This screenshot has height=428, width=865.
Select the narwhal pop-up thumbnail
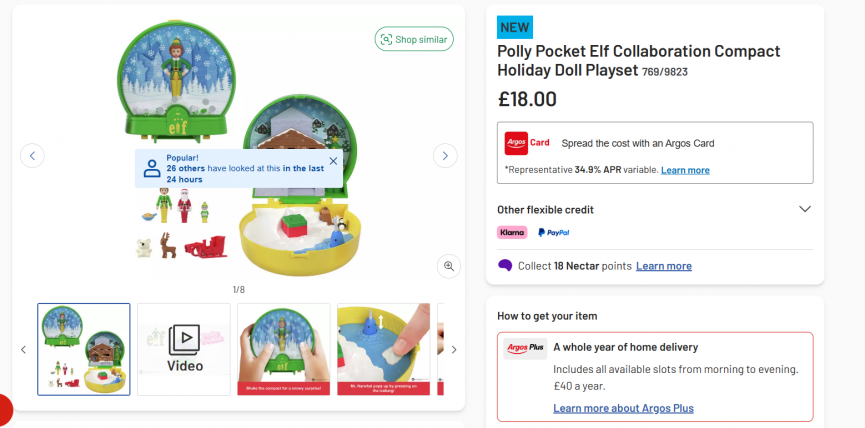pos(384,349)
